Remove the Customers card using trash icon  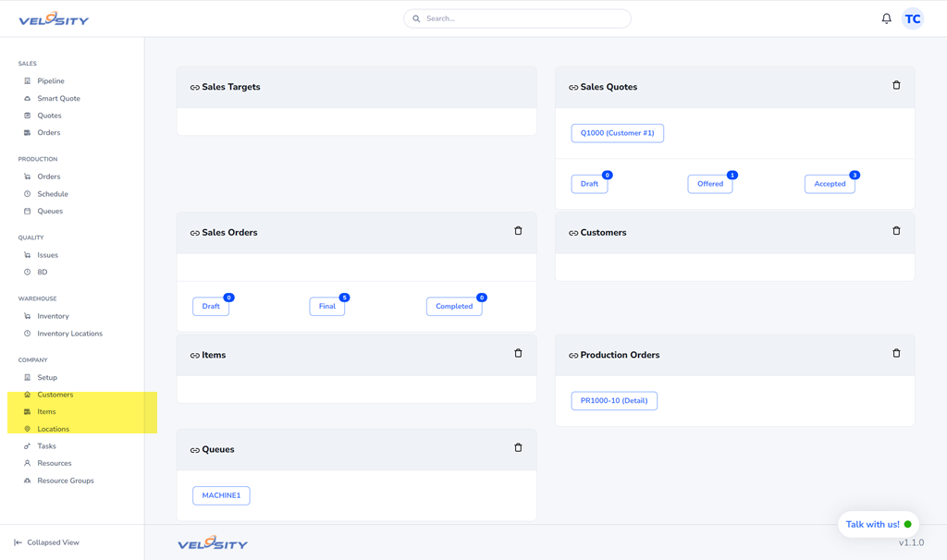pos(896,231)
